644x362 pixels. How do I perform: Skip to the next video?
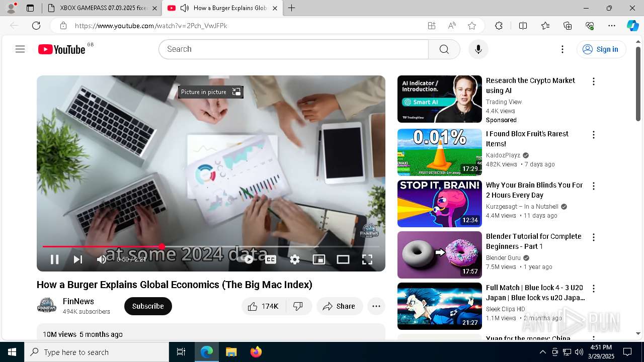pyautogui.click(x=78, y=259)
